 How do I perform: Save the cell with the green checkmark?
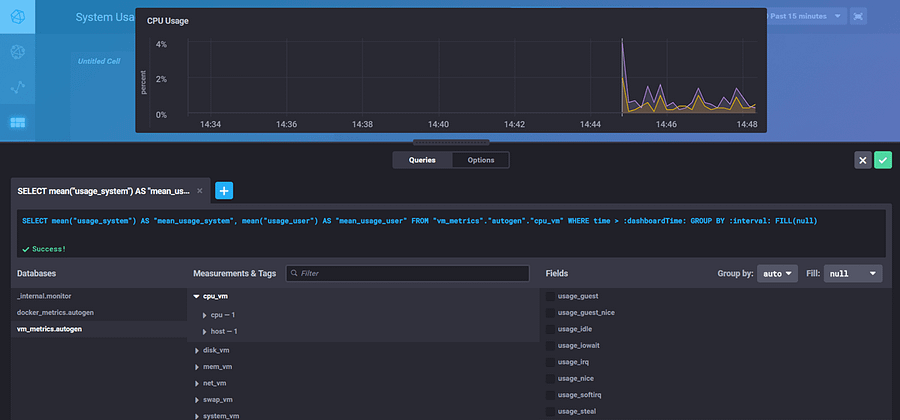882,160
